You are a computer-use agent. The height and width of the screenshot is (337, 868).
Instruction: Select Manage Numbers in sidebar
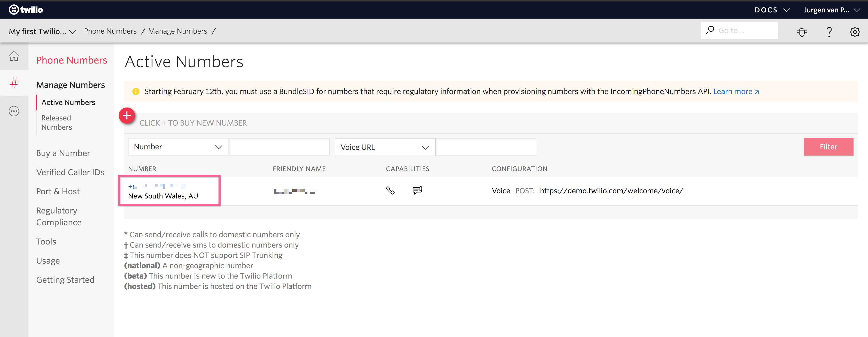(x=71, y=85)
